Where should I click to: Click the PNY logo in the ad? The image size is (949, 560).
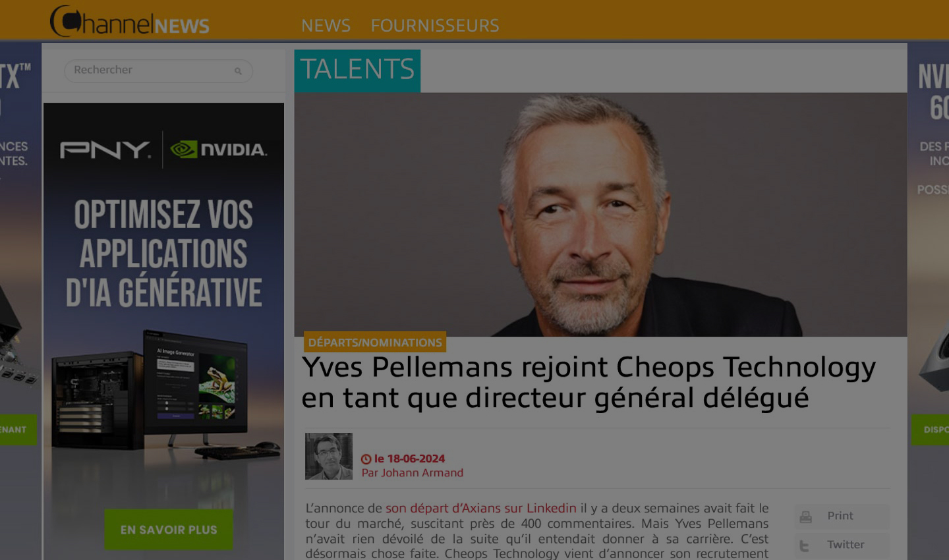pyautogui.click(x=105, y=150)
